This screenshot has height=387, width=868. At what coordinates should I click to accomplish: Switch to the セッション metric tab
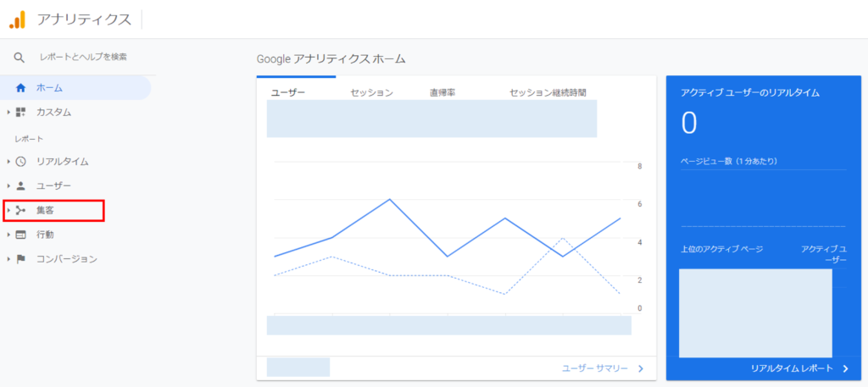coord(371,92)
